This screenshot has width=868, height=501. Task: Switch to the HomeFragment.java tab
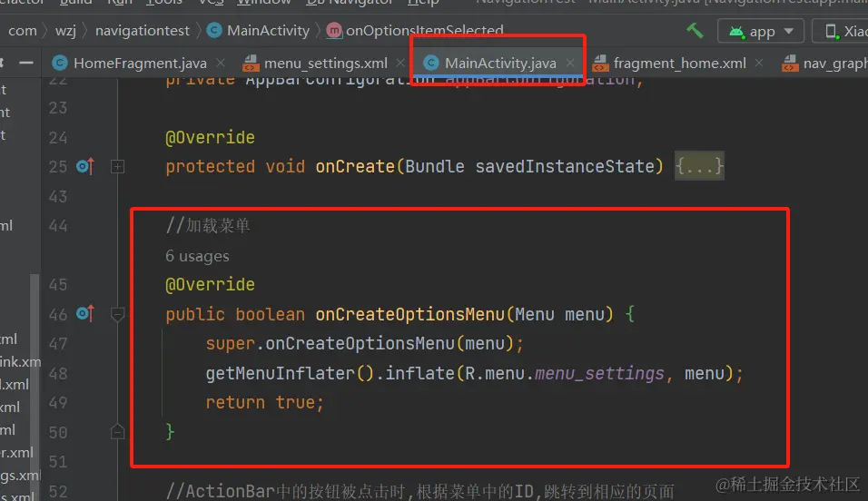140,64
